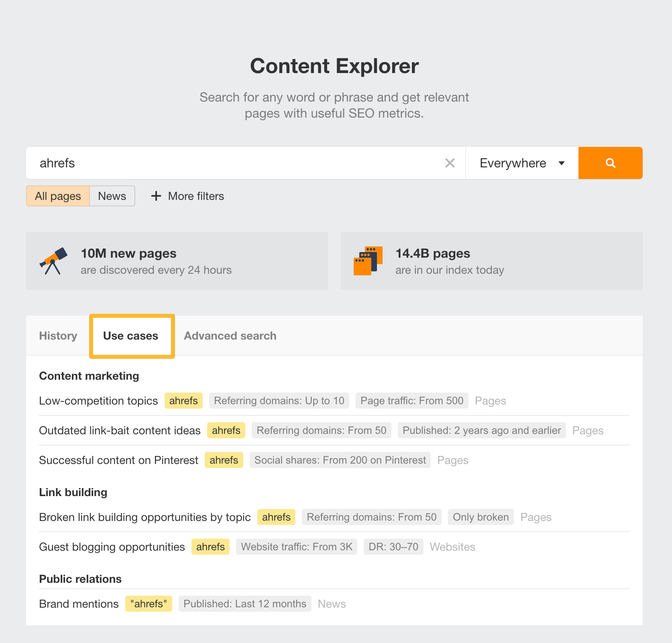Clear the search query with the X icon
Viewport: 672px width, 643px height.
450,163
